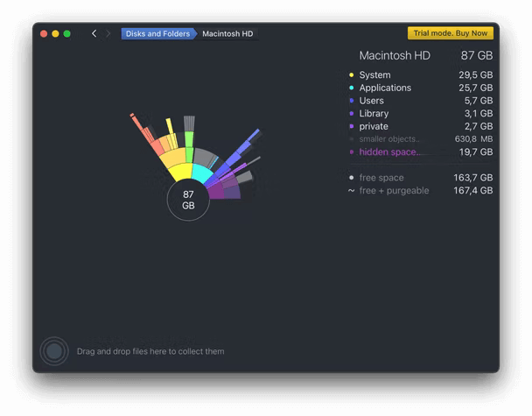Open the Disks and Folders breadcrumb
Viewport: 532px width, 416px height.
[158, 33]
